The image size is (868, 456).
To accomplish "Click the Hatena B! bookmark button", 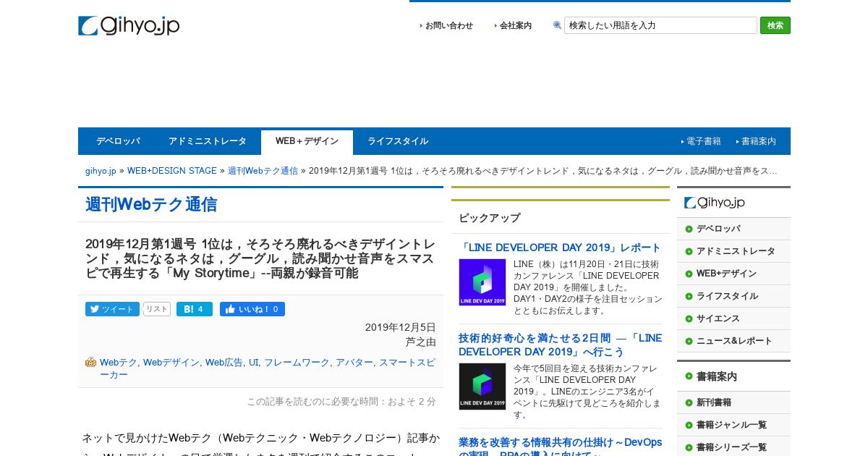I will pyautogui.click(x=195, y=309).
